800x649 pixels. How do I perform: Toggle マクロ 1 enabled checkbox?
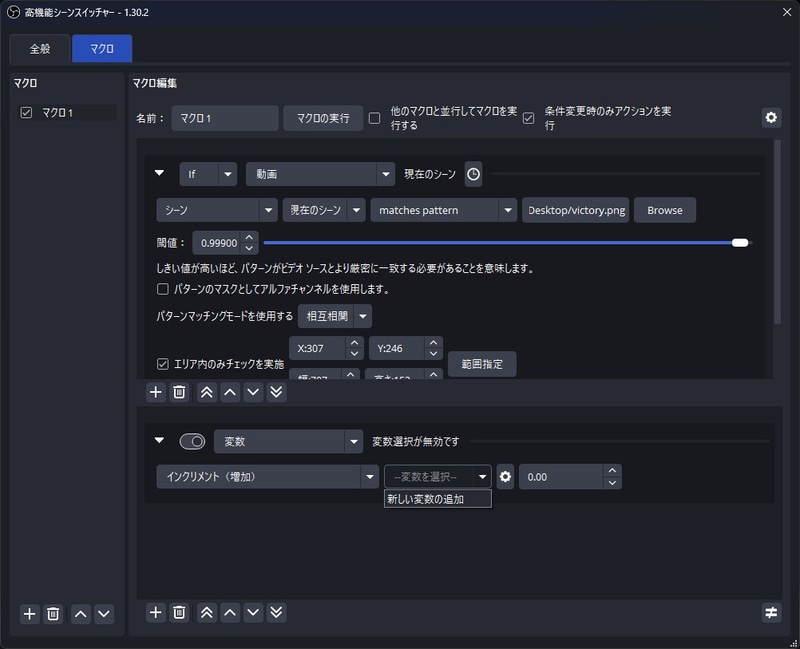[x=26, y=112]
